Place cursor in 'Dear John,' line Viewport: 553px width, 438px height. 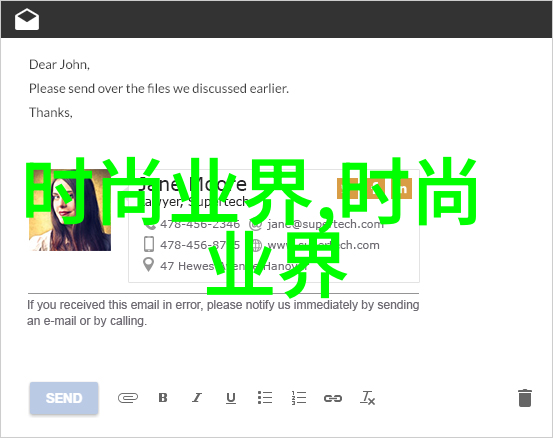click(59, 65)
